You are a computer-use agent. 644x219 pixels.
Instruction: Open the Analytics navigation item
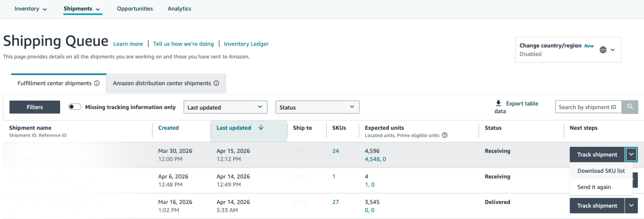[x=179, y=9]
